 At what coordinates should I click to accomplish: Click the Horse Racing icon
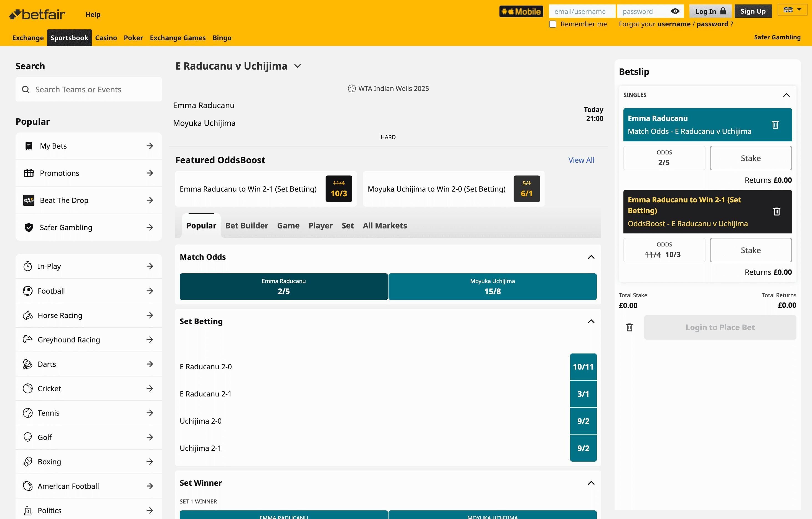(x=28, y=316)
